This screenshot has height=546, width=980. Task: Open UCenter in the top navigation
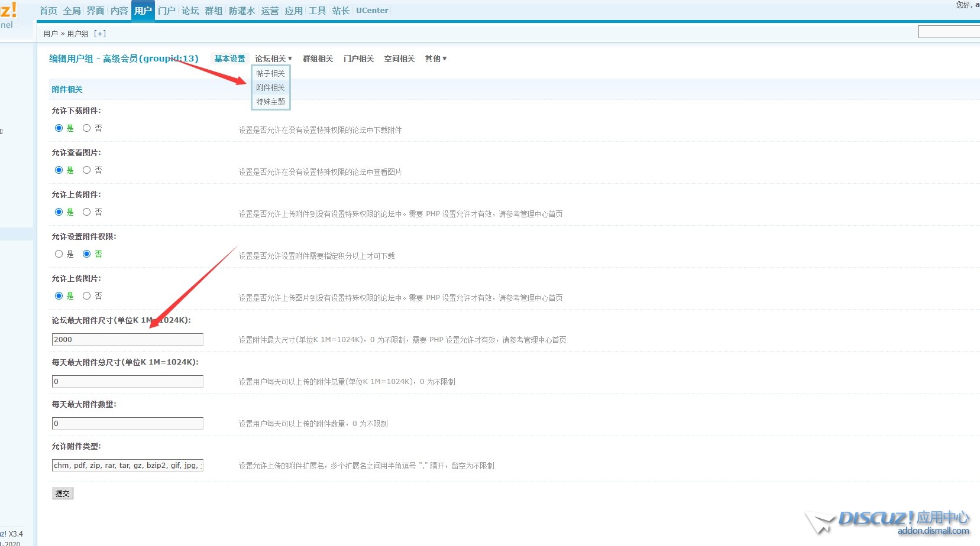click(372, 11)
